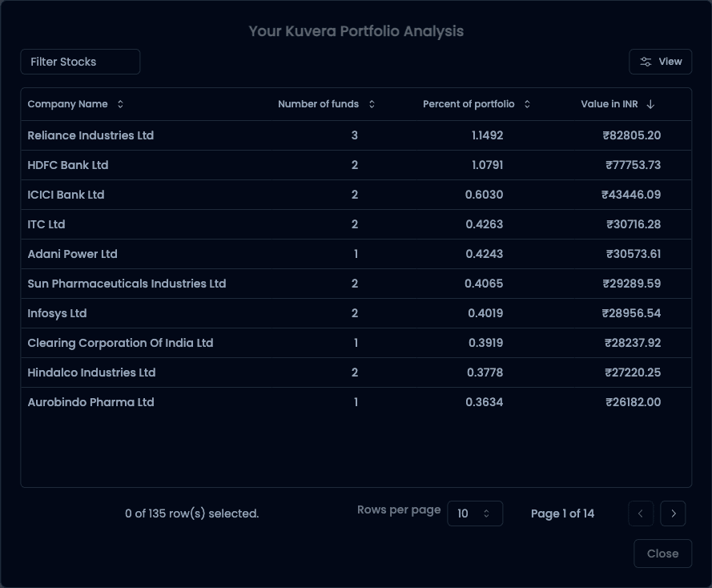Select the Aurobindo Pharma Ltd row

point(91,402)
